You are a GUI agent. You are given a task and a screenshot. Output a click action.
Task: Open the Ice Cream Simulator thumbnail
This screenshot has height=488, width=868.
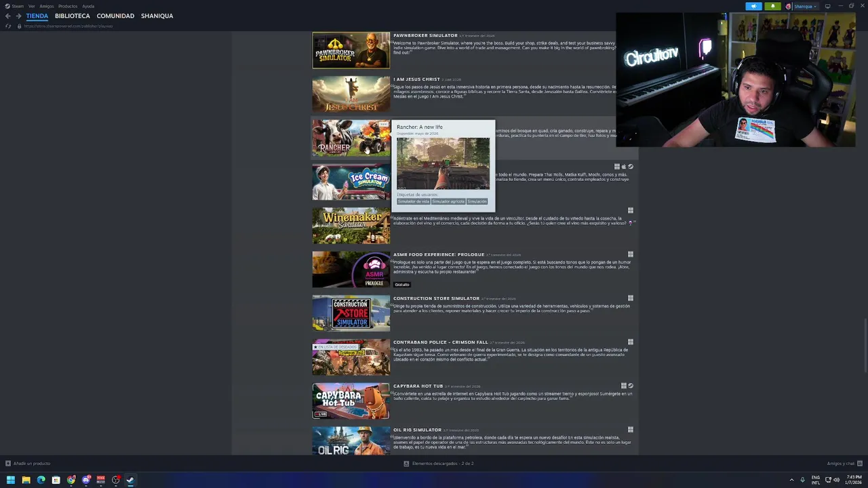pyautogui.click(x=351, y=182)
